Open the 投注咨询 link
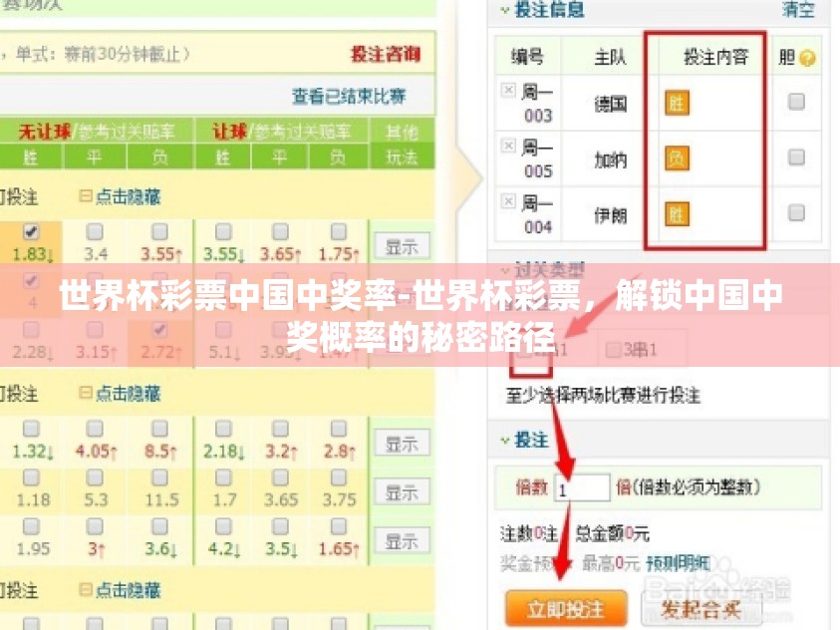 click(x=386, y=54)
